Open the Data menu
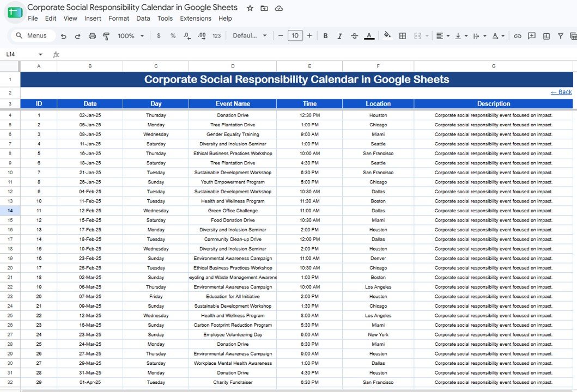The image size is (577, 392). (x=143, y=19)
